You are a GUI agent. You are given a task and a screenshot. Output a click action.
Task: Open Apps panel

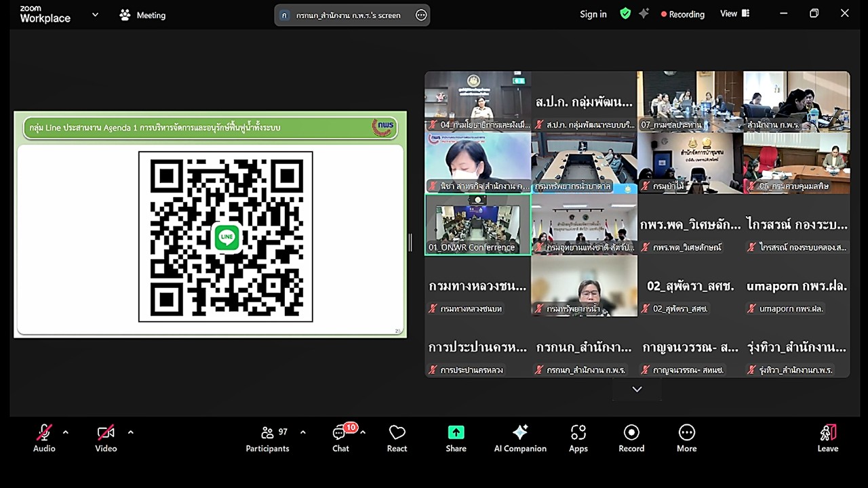point(578,438)
